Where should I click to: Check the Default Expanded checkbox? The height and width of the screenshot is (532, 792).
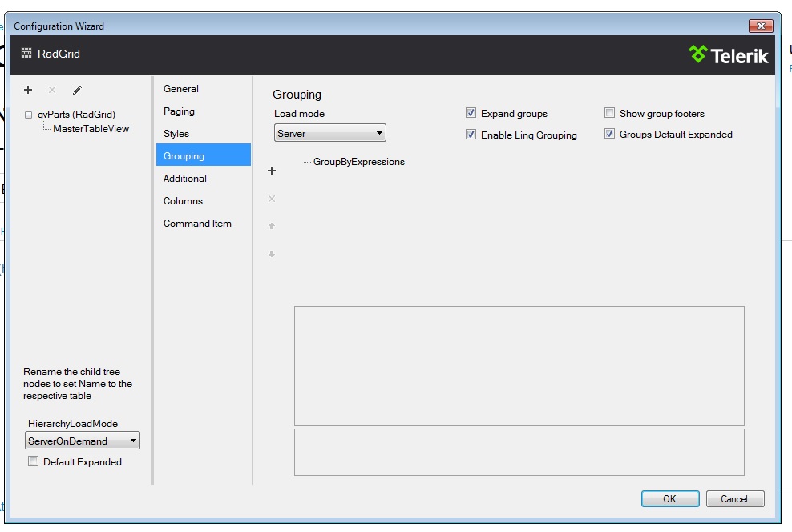[34, 461]
